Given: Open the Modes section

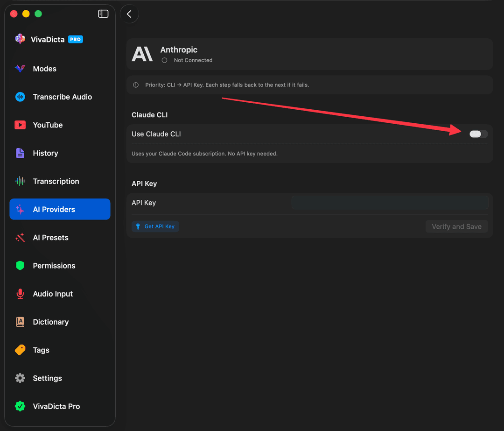Looking at the screenshot, I should pyautogui.click(x=60, y=69).
